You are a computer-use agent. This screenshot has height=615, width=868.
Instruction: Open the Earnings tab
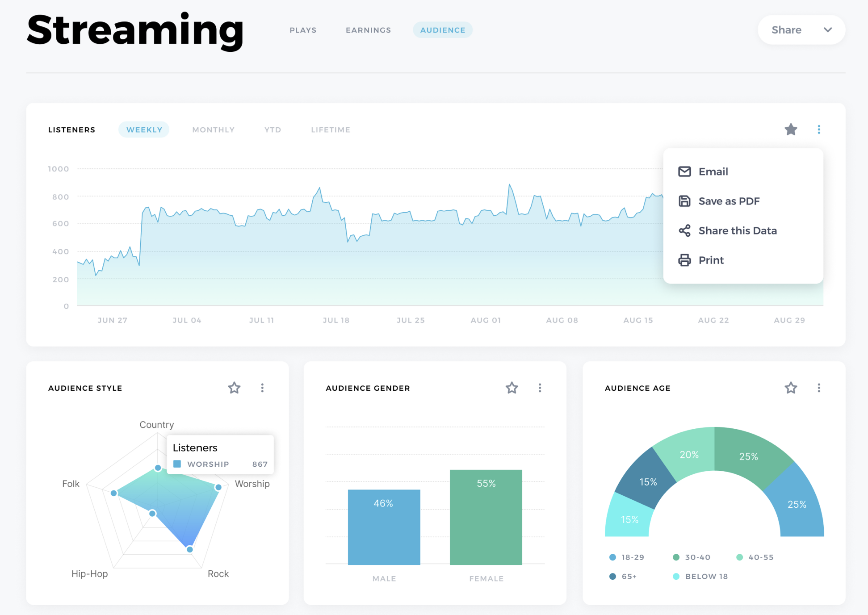368,30
